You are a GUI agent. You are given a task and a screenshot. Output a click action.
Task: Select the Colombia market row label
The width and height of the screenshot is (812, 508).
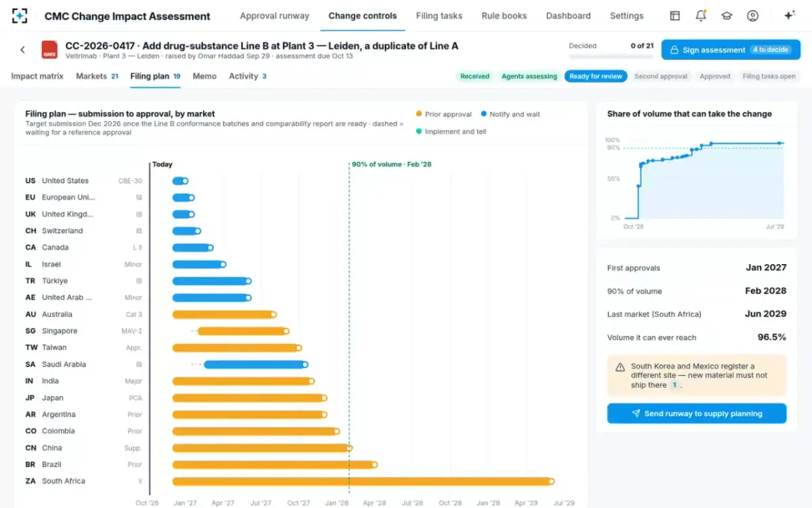58,431
